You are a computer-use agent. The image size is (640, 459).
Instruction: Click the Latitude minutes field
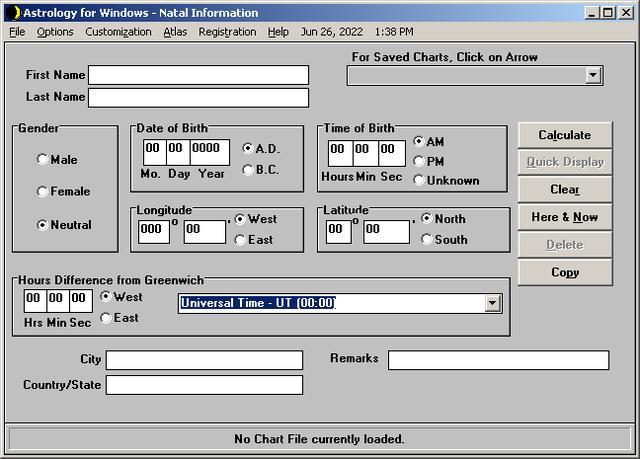coord(387,232)
